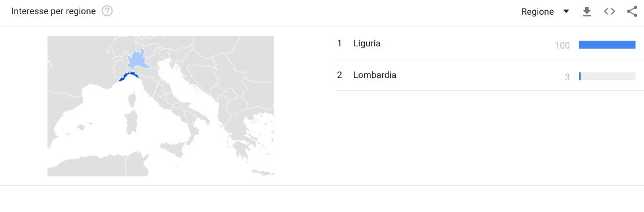Click the Lombardia interest bar
This screenshot has height=212, width=644.
(607, 76)
